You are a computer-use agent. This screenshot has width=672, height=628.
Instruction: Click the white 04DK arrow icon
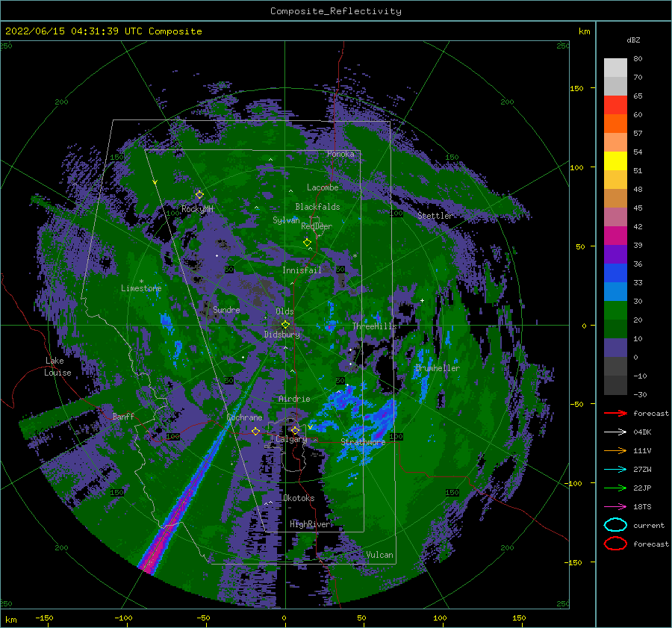[615, 432]
